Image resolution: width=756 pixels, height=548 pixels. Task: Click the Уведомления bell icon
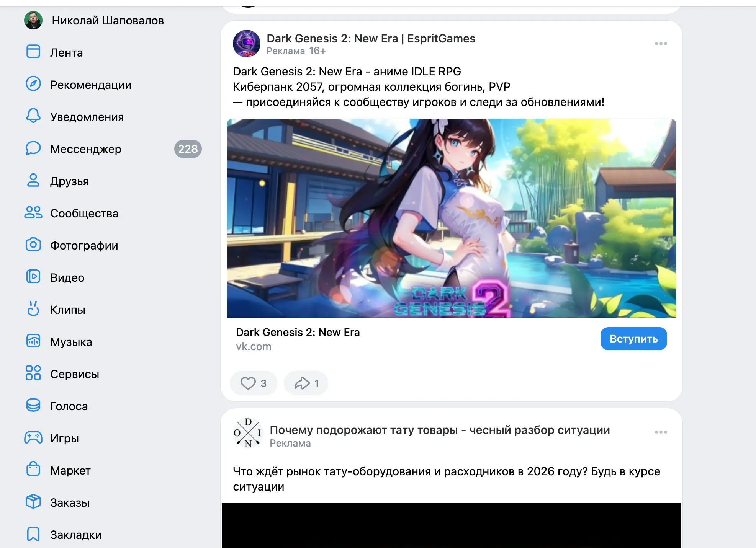(x=33, y=116)
